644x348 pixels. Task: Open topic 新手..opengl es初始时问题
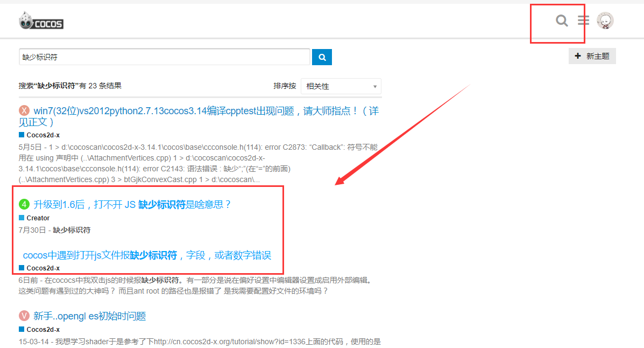click(x=89, y=316)
